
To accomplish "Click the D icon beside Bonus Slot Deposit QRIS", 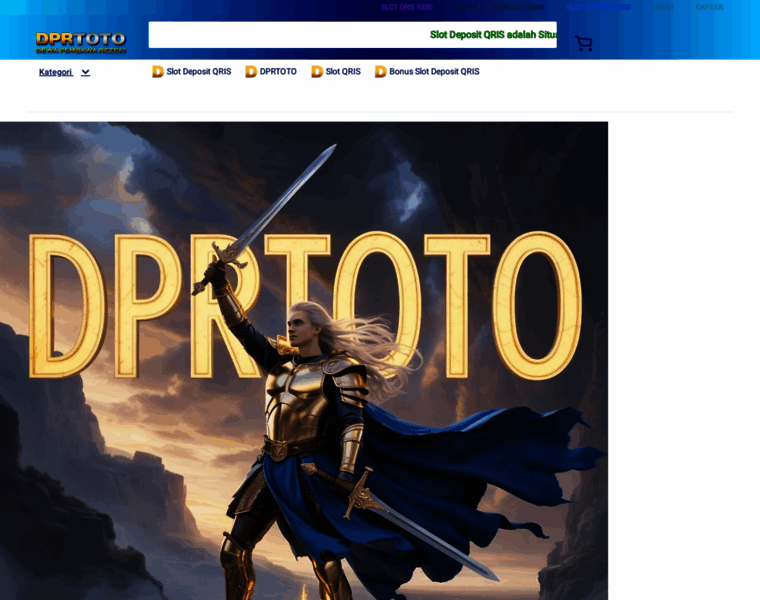I will pos(381,72).
